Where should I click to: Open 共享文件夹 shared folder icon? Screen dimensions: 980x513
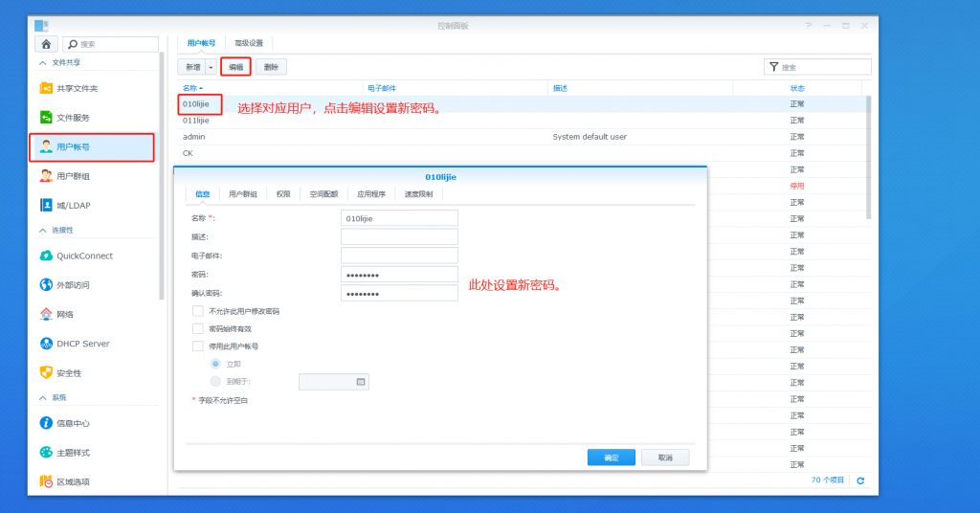46,88
